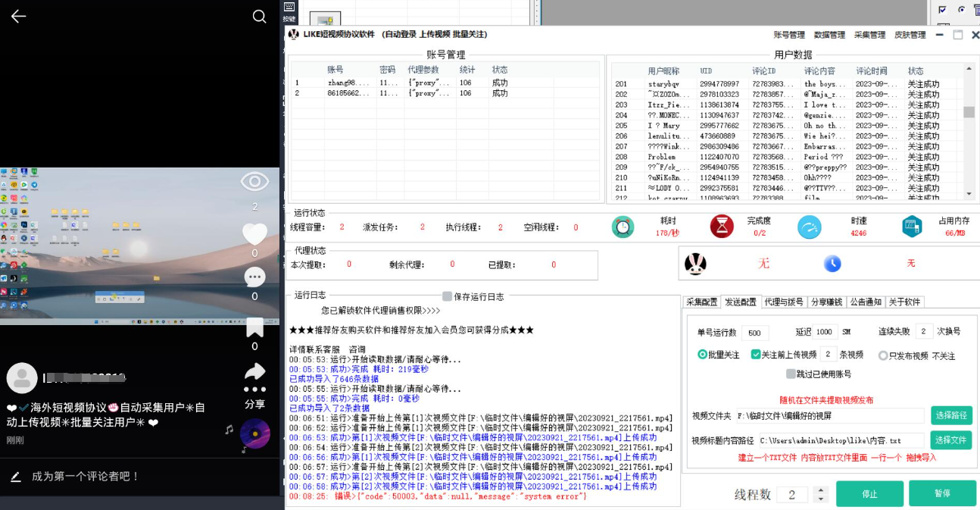Click the LIKE app logo in the title bar
The height and width of the screenshot is (510, 980).
pyautogui.click(x=294, y=34)
